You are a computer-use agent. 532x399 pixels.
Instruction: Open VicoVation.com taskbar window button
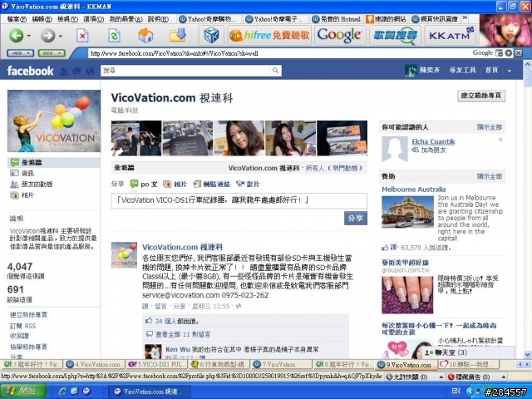coord(150,392)
